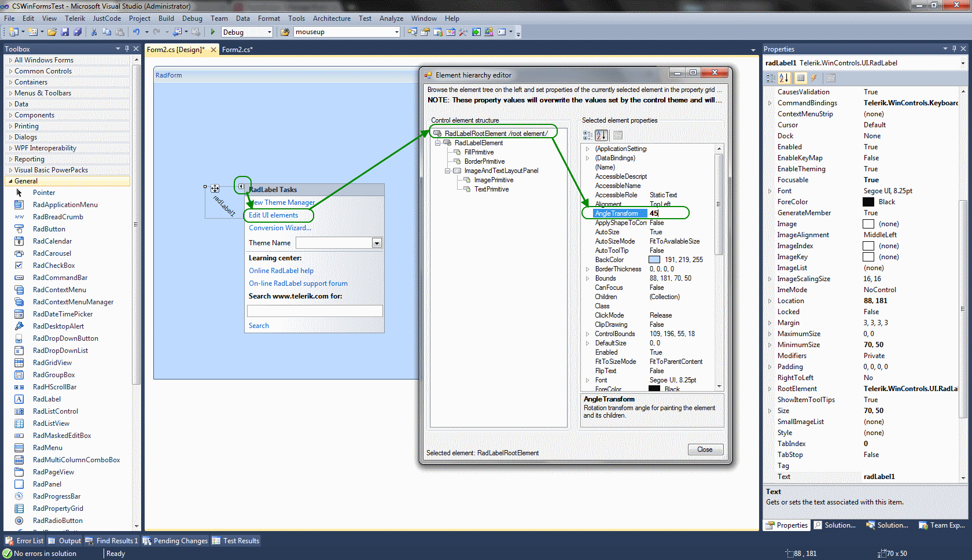The image size is (972, 560).
Task: Switch to the Team Explorer tab
Action: tap(942, 525)
